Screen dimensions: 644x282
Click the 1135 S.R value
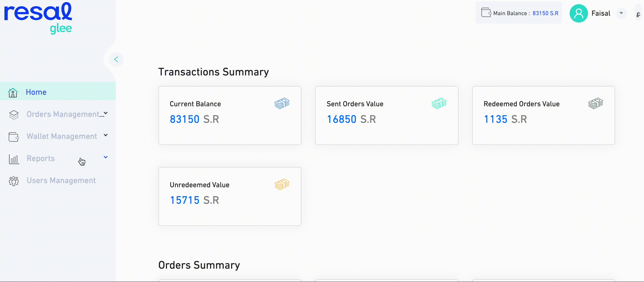coord(505,119)
